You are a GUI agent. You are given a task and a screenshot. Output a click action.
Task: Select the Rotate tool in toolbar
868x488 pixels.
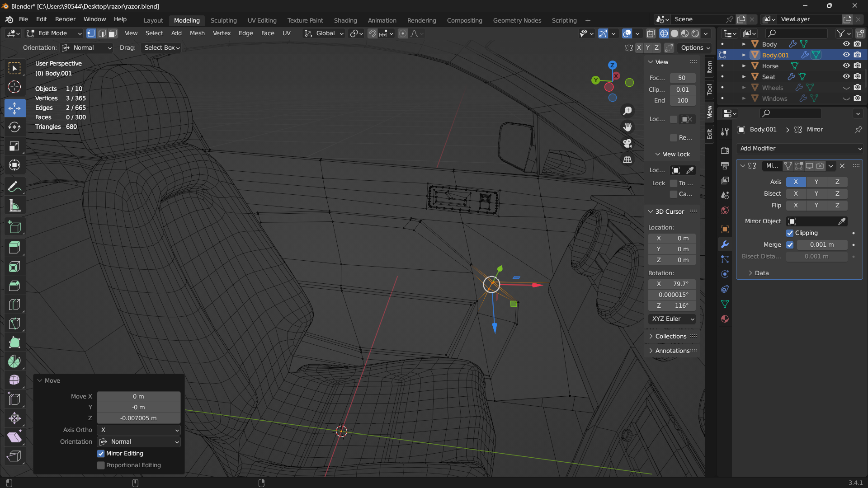(x=14, y=127)
